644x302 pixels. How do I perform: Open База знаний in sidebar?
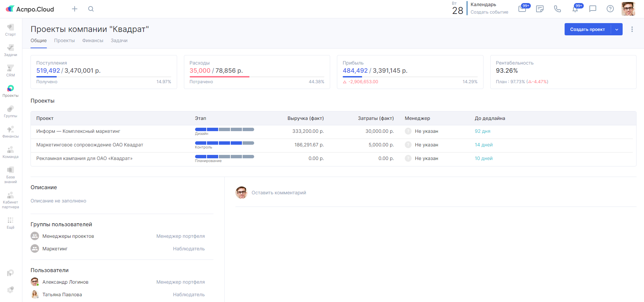(11, 175)
